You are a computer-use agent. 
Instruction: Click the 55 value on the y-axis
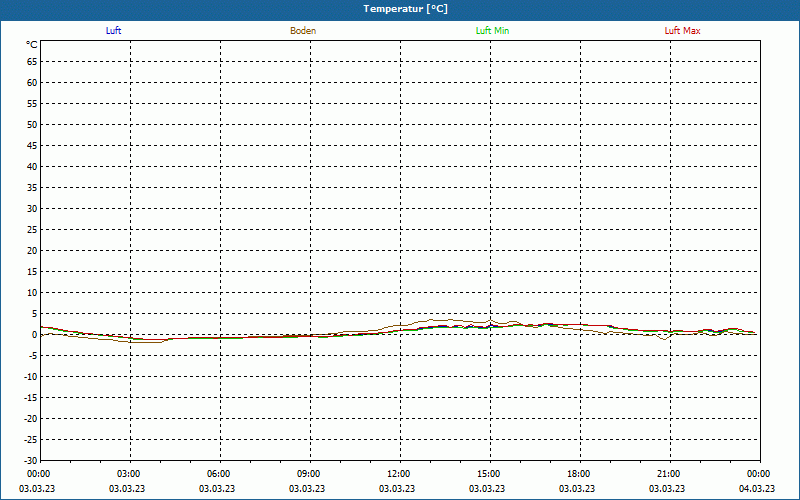[x=32, y=104]
